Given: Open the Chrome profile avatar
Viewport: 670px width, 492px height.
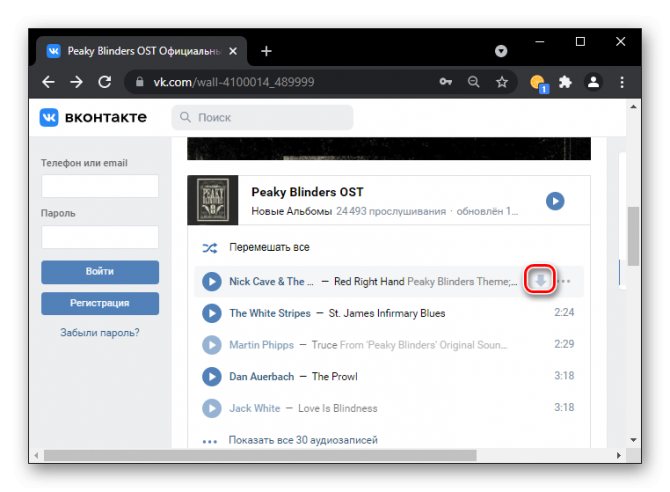Looking at the screenshot, I should click(x=593, y=82).
